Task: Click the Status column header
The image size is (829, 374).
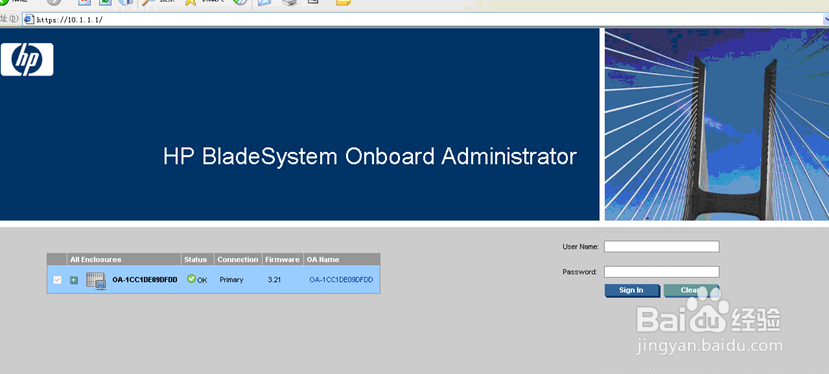Action: [x=198, y=259]
